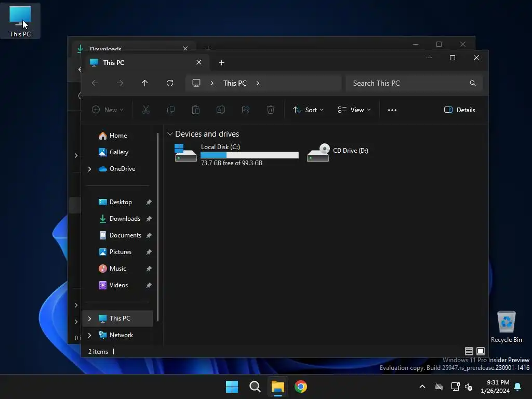The width and height of the screenshot is (532, 399).
Task: Select the Local Disk (C:) drive
Action: point(237,155)
